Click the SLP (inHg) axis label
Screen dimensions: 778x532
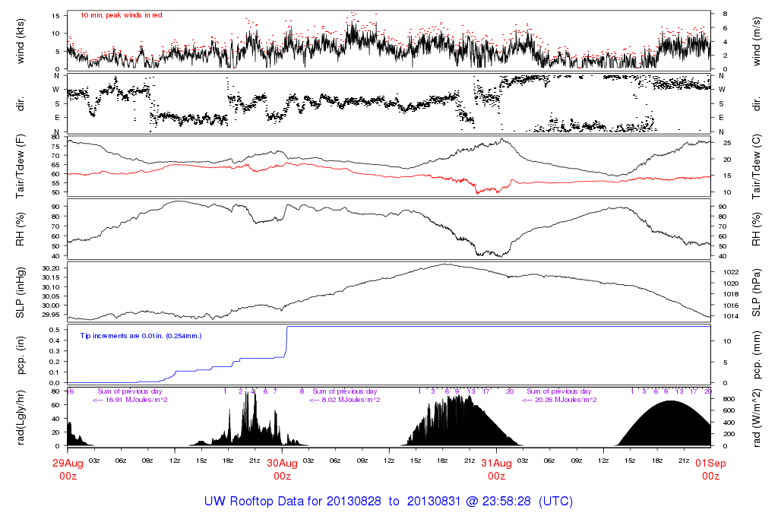pos(21,292)
